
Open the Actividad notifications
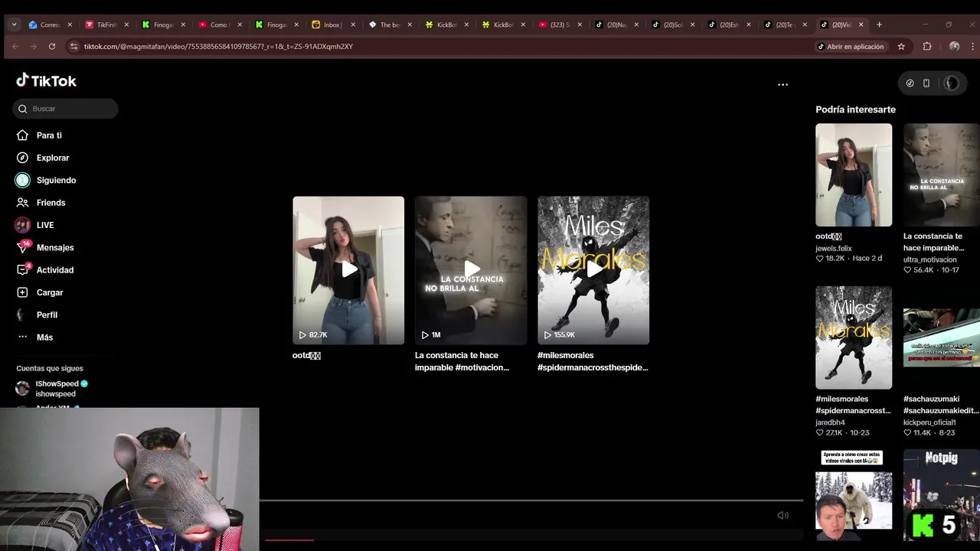[55, 270]
